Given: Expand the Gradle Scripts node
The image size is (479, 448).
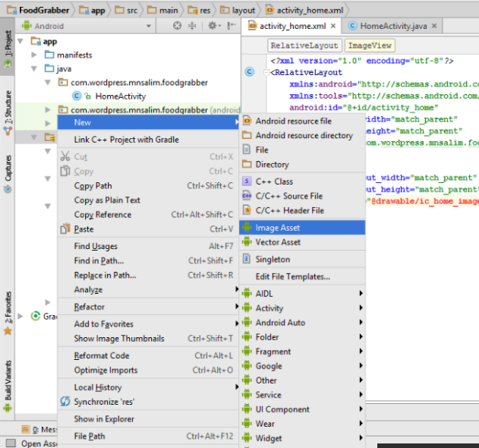Looking at the screenshot, I should click(20, 316).
